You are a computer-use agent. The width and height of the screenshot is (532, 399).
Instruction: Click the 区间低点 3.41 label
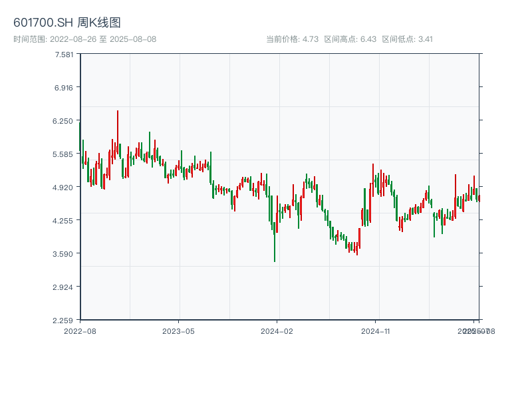pyautogui.click(x=407, y=39)
